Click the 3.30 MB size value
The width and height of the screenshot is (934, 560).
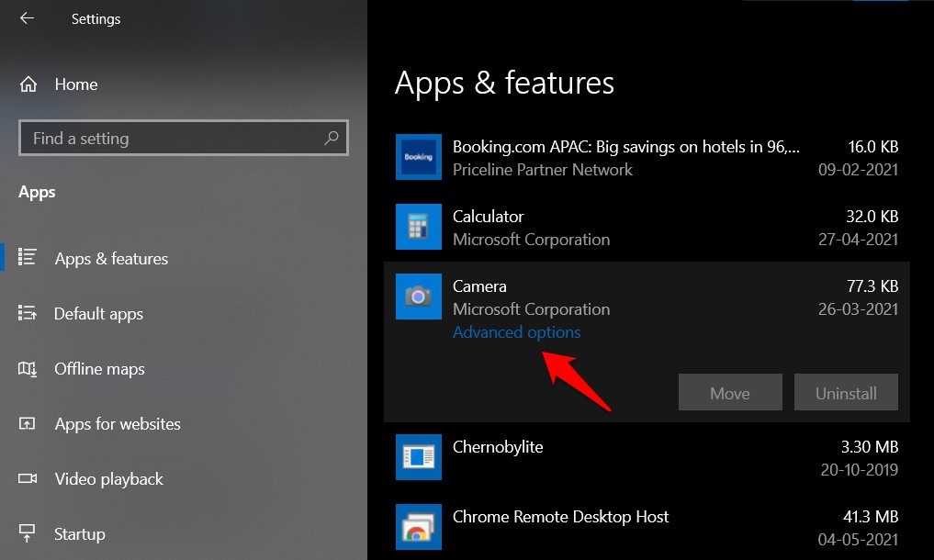870,447
